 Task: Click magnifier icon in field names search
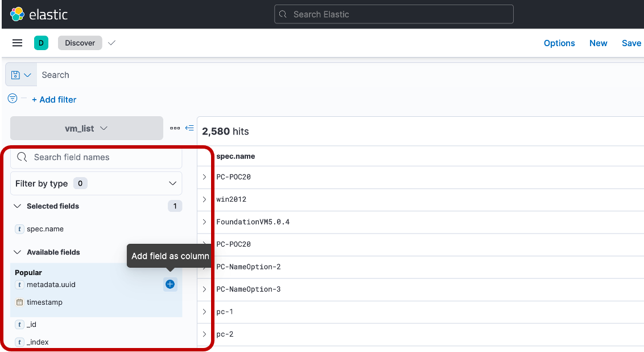pyautogui.click(x=22, y=157)
